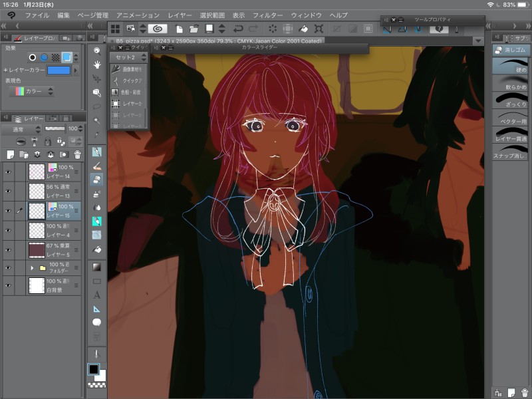Image resolution: width=532 pixels, height=399 pixels.
Task: Open Clip Studio swirl button
Action: (x=158, y=29)
